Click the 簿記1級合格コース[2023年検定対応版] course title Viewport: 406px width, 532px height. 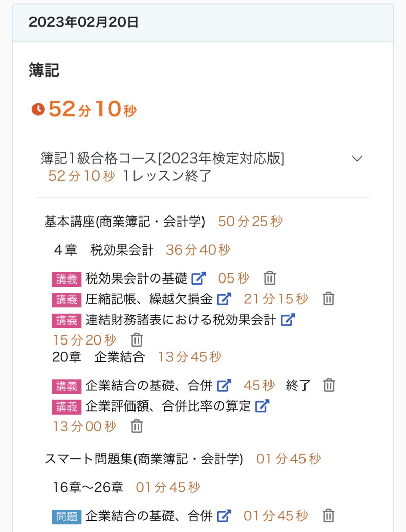(162, 159)
